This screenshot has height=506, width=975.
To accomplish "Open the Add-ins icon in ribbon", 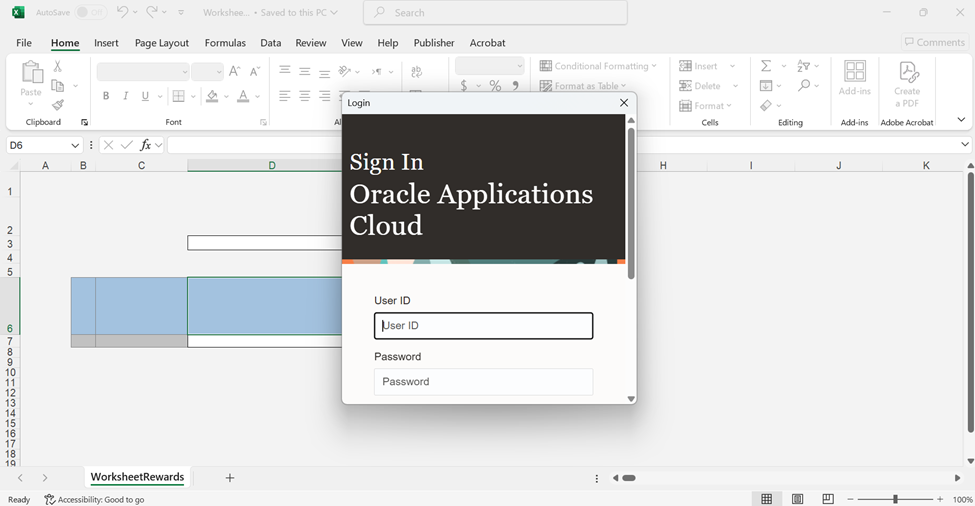I will coord(854,78).
